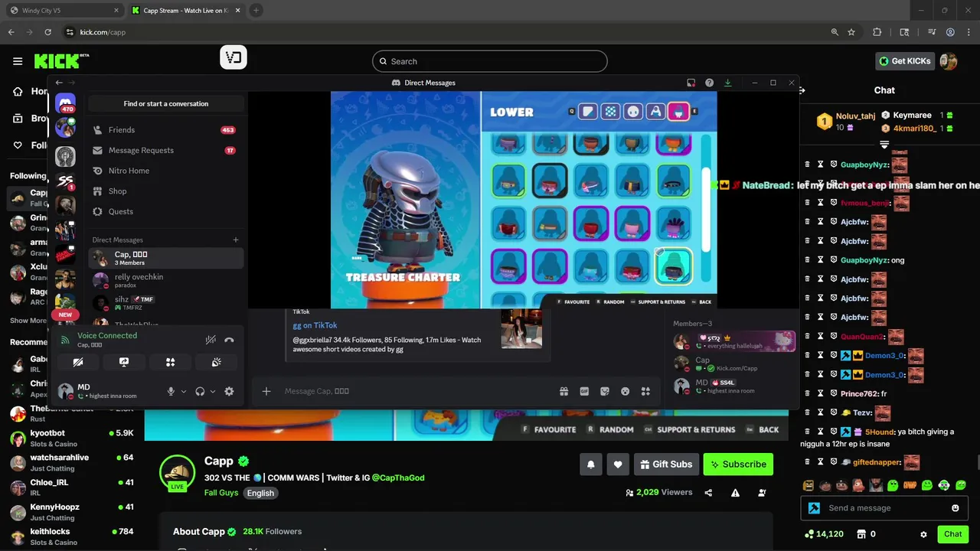Attach file with Discord plus button

tap(266, 391)
